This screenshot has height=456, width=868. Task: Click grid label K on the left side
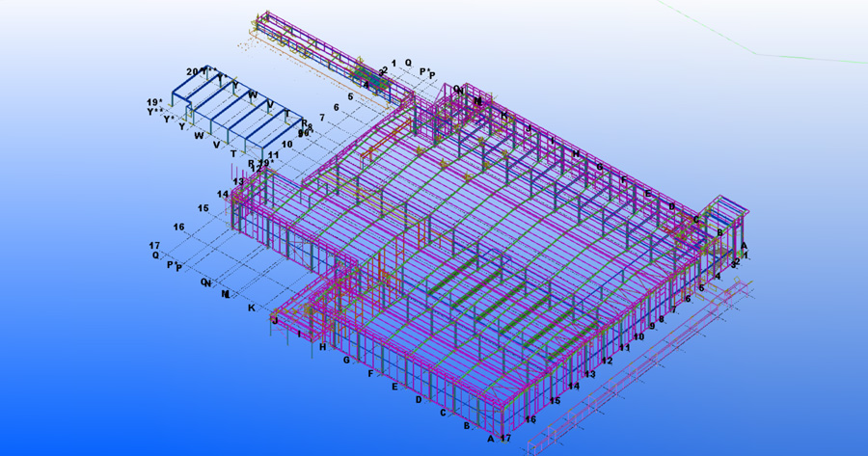coord(251,308)
